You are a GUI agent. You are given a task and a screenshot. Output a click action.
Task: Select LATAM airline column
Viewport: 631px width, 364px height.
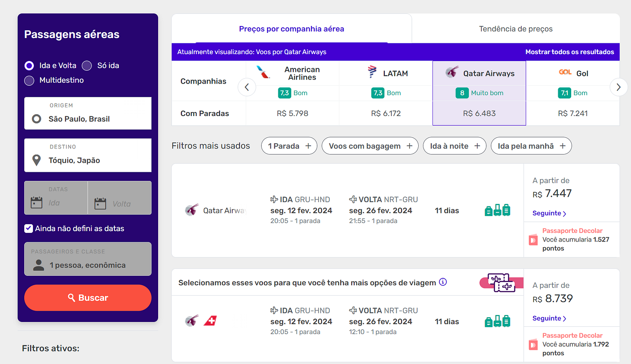point(386,93)
